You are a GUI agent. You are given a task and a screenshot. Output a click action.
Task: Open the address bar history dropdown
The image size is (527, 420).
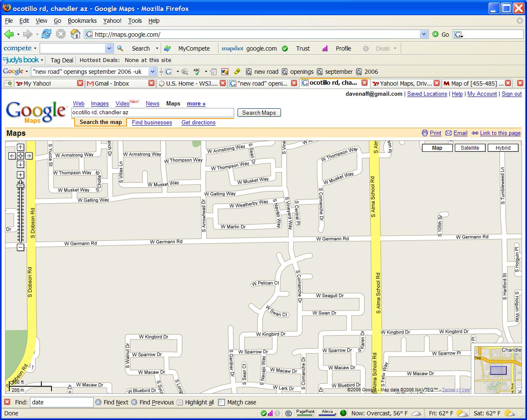[424, 34]
